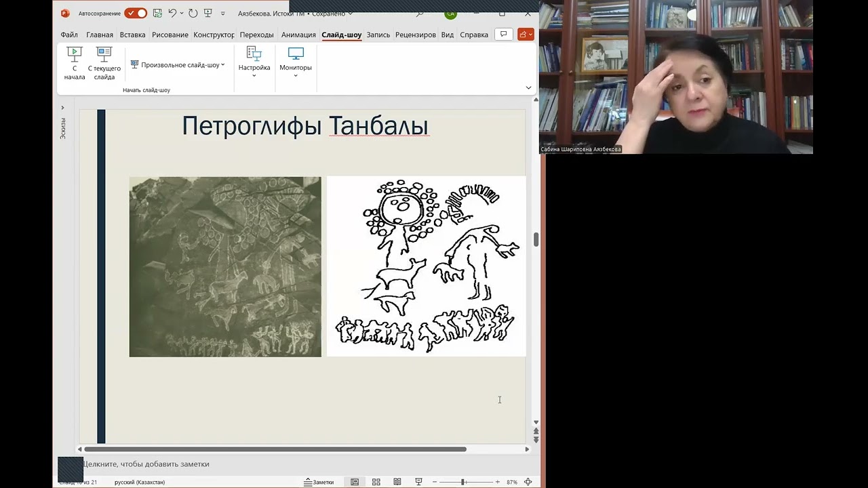
Task: Fit slide to current window icon
Action: pyautogui.click(x=528, y=482)
